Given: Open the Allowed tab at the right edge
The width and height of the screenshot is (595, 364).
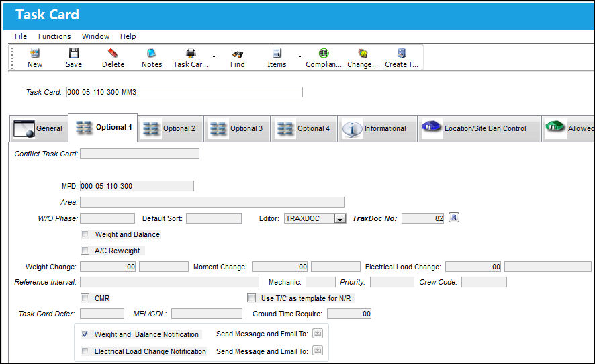Looking at the screenshot, I should (568, 128).
